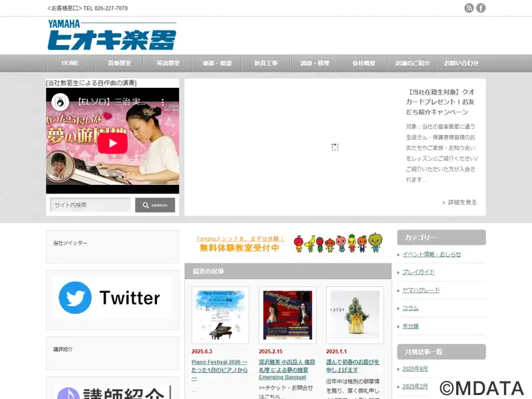Click the SEARCH button with magnifier
The height and width of the screenshot is (399, 532).
(155, 205)
